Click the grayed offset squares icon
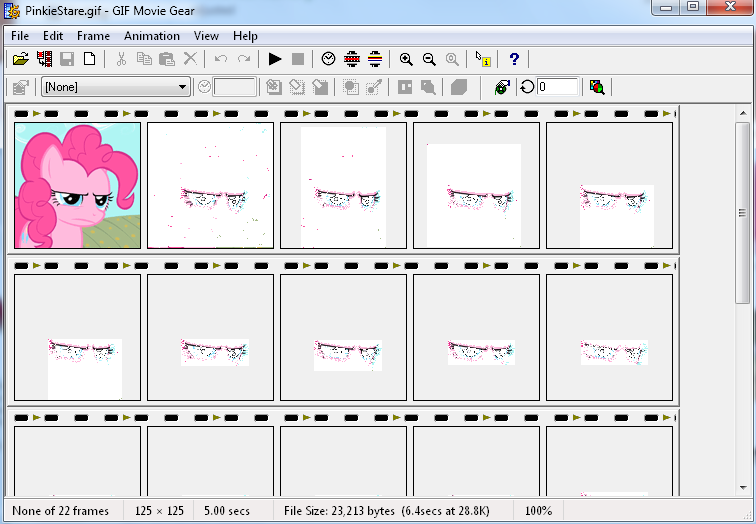Screen dimensions: 756x524 pos(428,87)
